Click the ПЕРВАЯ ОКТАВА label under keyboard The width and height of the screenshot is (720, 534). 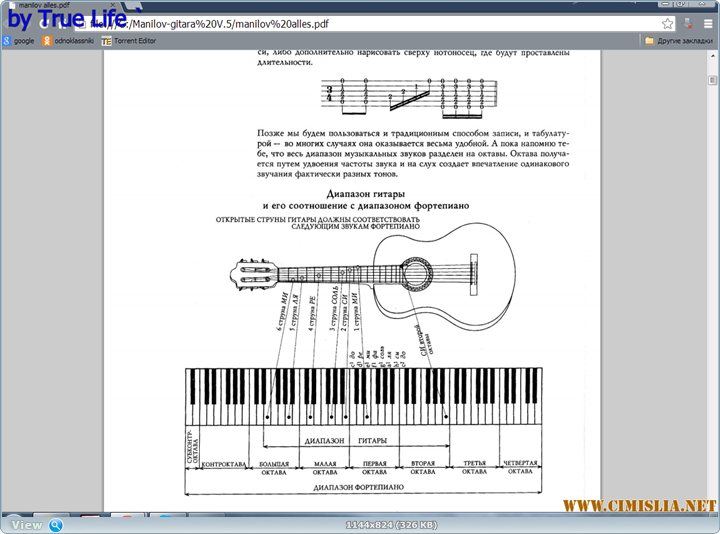(x=374, y=468)
